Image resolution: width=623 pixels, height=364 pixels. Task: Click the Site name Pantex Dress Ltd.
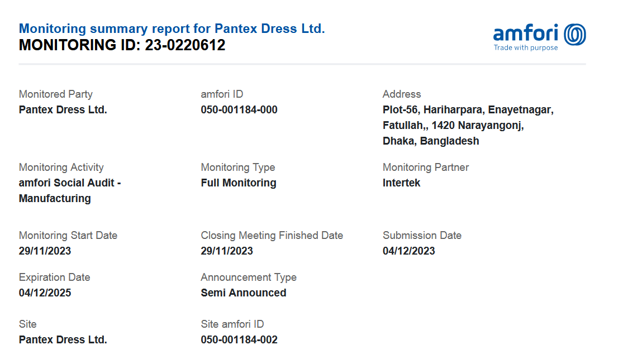[x=63, y=340]
